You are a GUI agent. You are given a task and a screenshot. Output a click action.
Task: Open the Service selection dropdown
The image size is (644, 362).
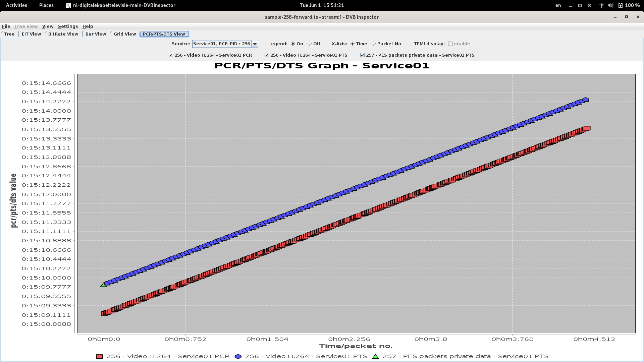pyautogui.click(x=255, y=44)
